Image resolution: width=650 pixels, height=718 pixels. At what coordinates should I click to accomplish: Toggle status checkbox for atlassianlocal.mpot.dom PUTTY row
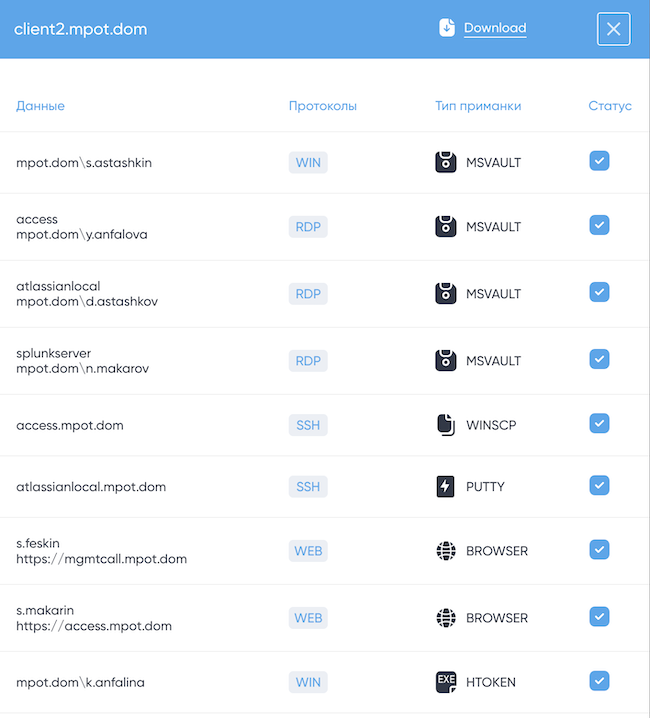pos(599,486)
